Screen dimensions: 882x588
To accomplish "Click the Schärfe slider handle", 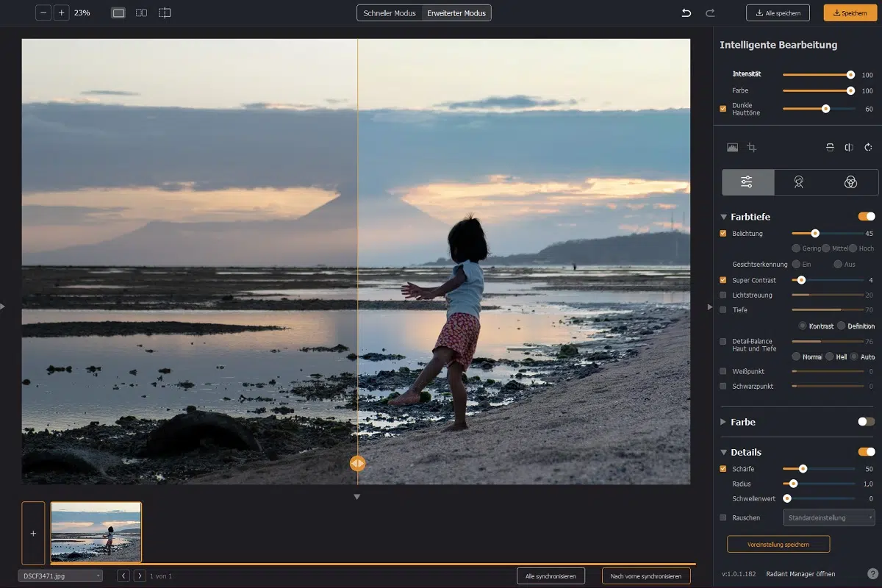I will click(x=803, y=468).
